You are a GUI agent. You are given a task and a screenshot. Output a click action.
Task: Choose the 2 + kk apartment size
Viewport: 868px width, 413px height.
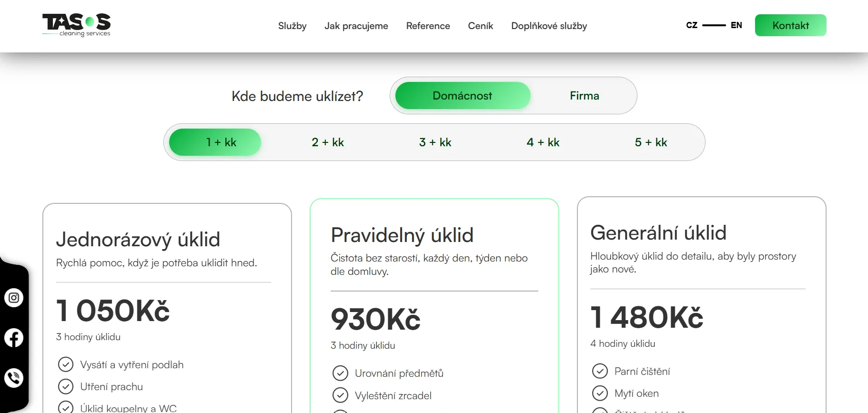point(328,142)
